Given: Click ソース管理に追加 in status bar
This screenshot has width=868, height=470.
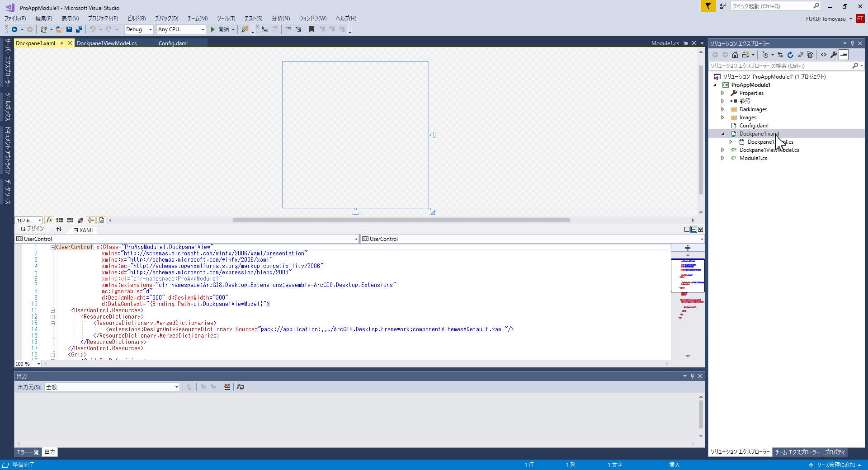Looking at the screenshot, I should 836,465.
